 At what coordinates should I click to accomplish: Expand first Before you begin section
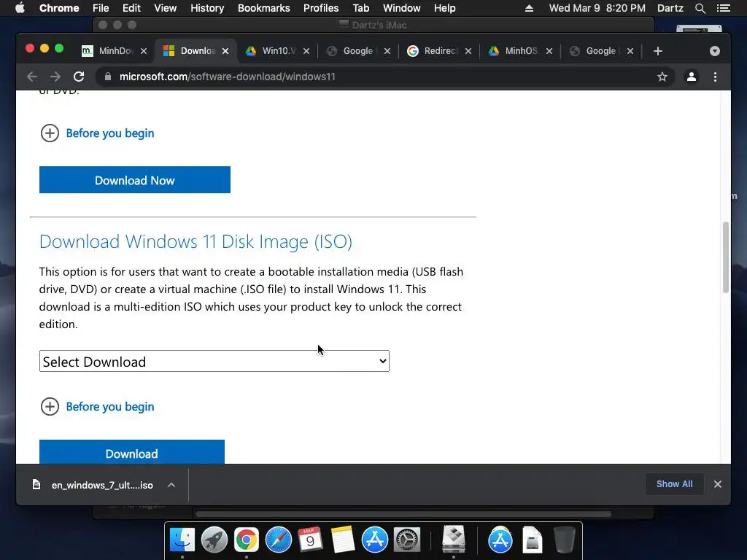[98, 133]
